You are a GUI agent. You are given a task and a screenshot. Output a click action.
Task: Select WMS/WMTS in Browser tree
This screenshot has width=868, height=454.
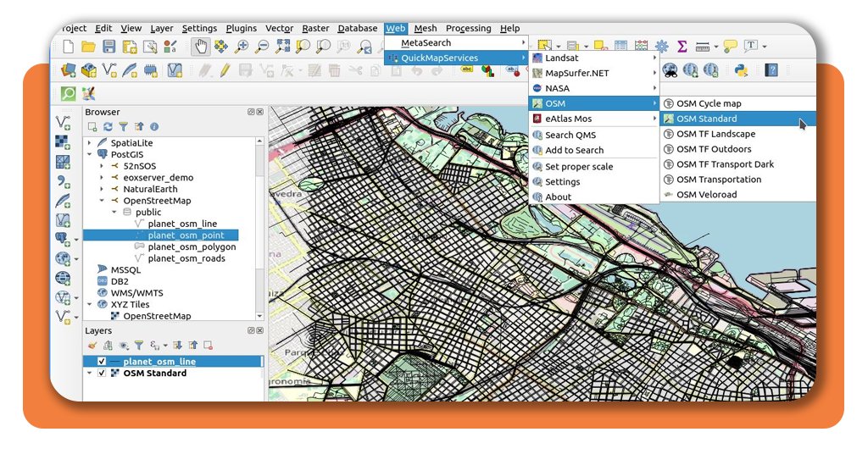[x=136, y=293]
